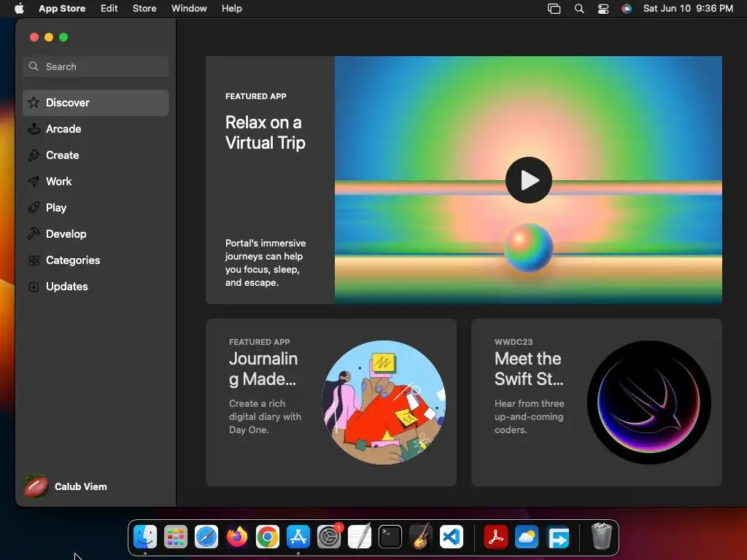Open the Window menu
The image size is (747, 560).
(x=189, y=8)
